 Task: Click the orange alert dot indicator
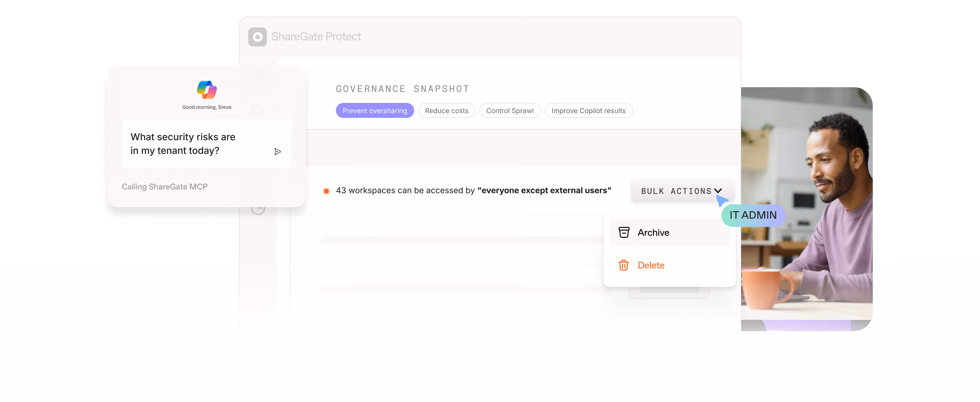click(326, 190)
